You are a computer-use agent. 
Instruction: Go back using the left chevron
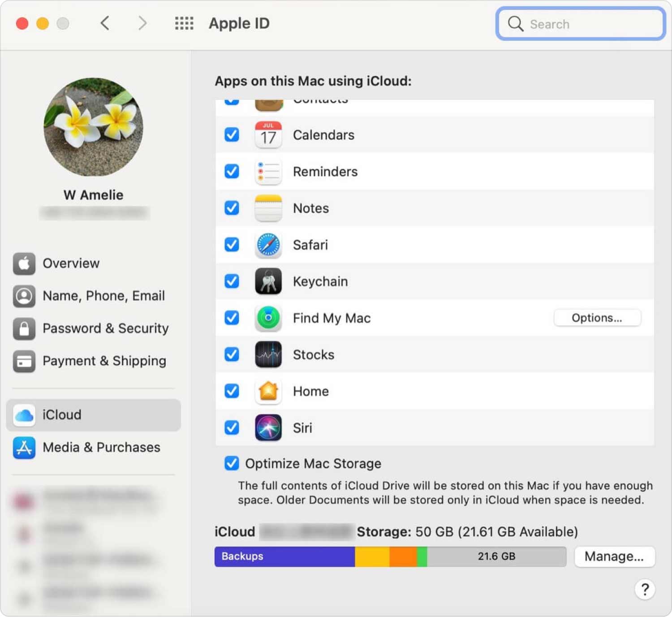click(x=105, y=23)
